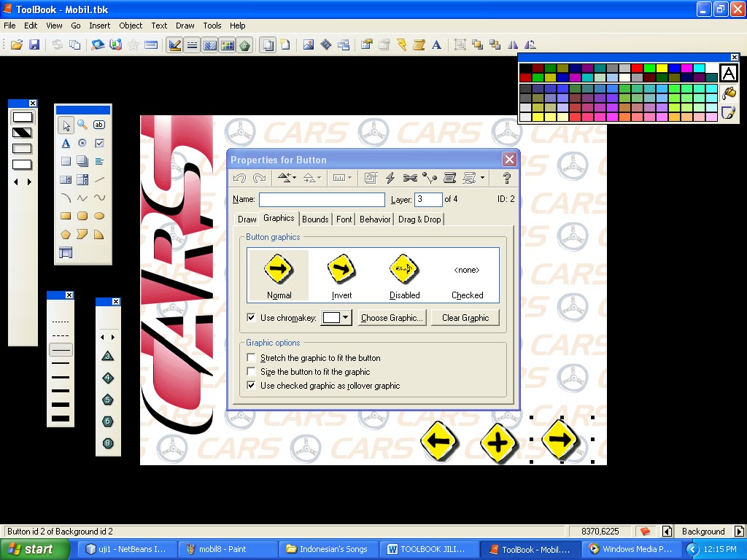
Task: Click the question mark help icon in Properties
Action: coord(507,178)
